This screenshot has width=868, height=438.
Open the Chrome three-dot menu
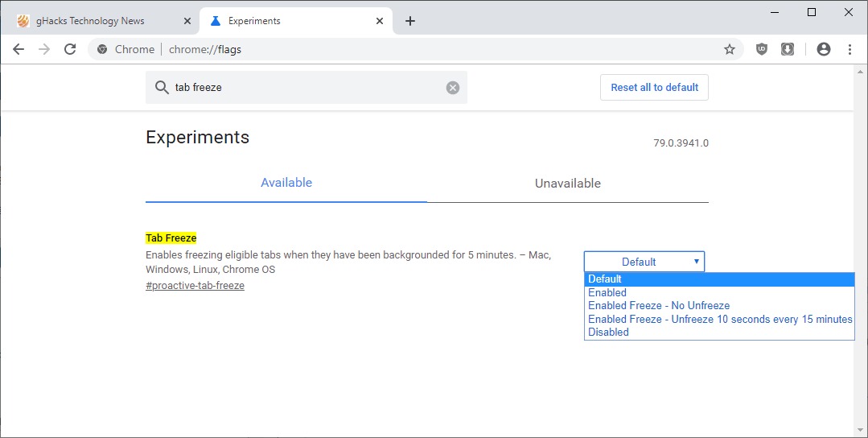(849, 49)
